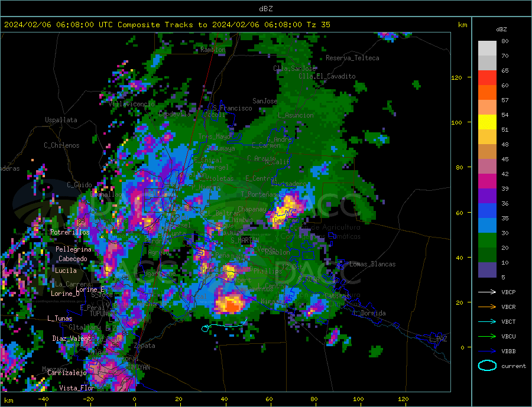The width and height of the screenshot is (532, 407).
Task: Click the VBCP legend label
Action: (x=508, y=292)
